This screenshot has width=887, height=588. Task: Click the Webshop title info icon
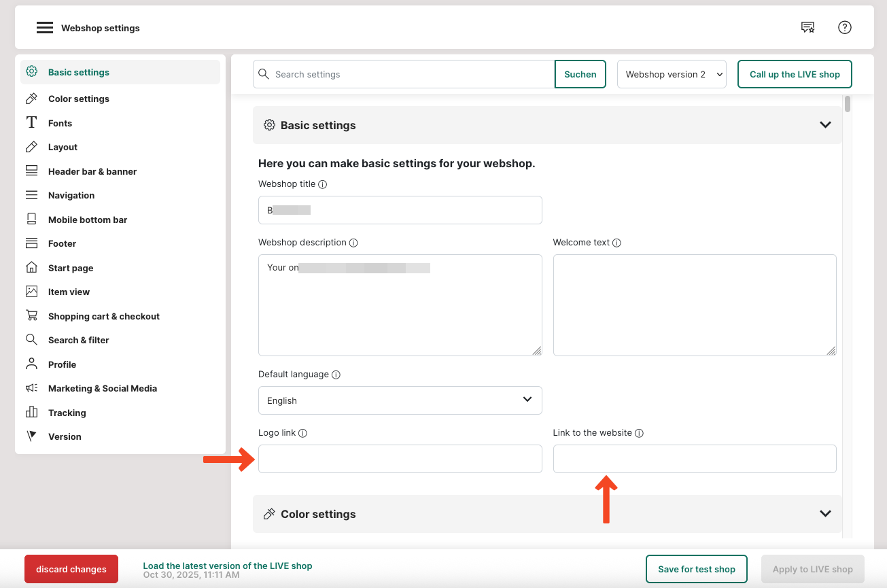pyautogui.click(x=323, y=184)
